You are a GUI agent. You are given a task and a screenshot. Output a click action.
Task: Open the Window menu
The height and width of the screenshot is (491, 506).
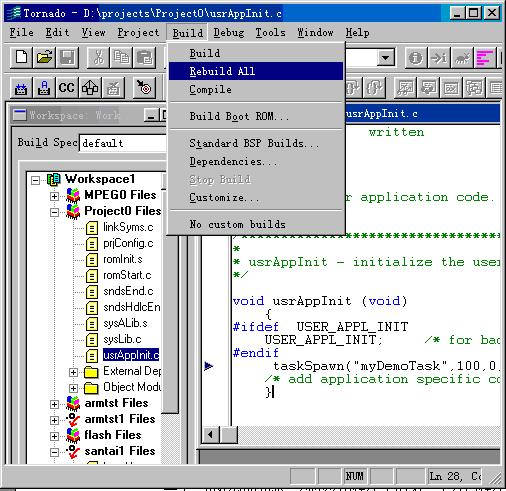click(315, 32)
